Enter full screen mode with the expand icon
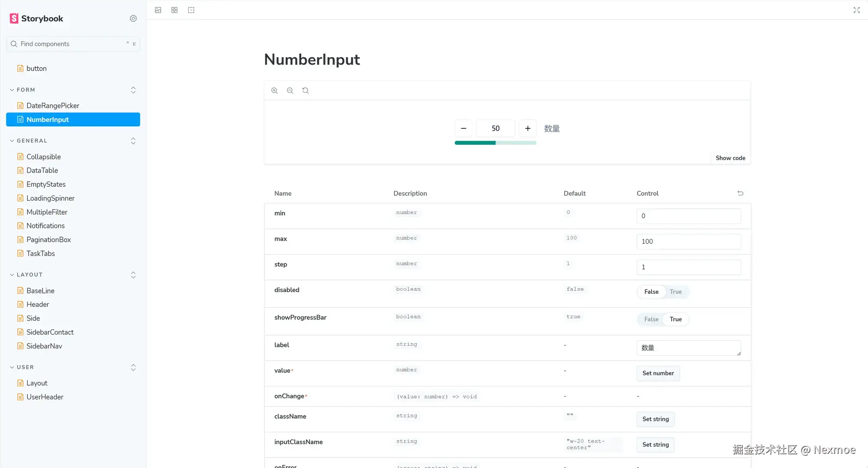Viewport: 868px width, 468px height. click(x=856, y=10)
